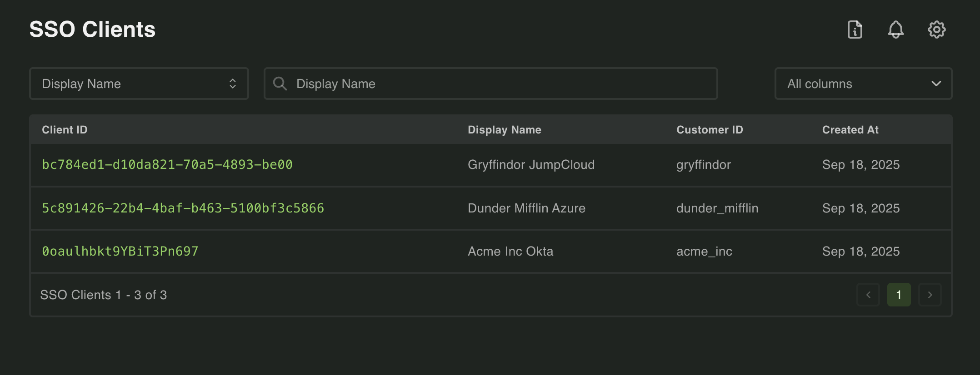Open settings gear icon
Viewport: 980px width, 375px height.
[x=937, y=30]
